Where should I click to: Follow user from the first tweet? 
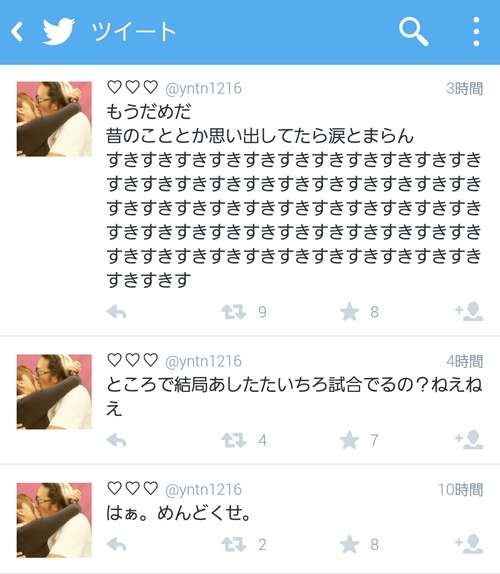click(469, 312)
